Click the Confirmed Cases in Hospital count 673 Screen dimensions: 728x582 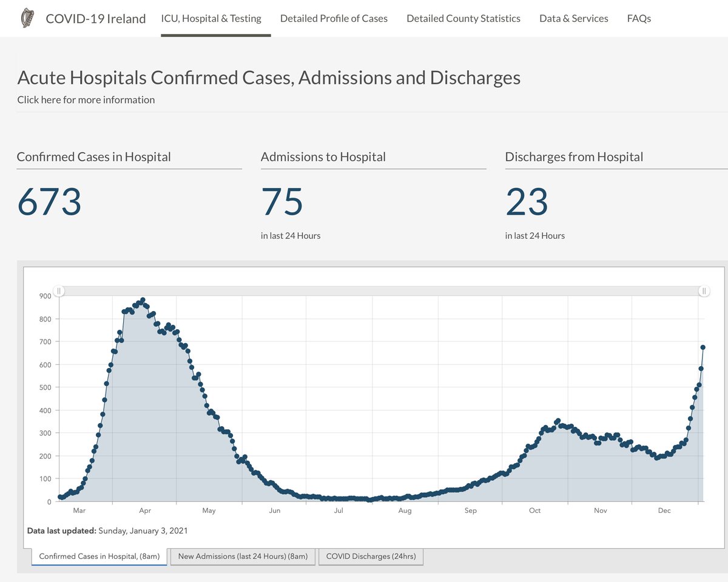pos(49,203)
